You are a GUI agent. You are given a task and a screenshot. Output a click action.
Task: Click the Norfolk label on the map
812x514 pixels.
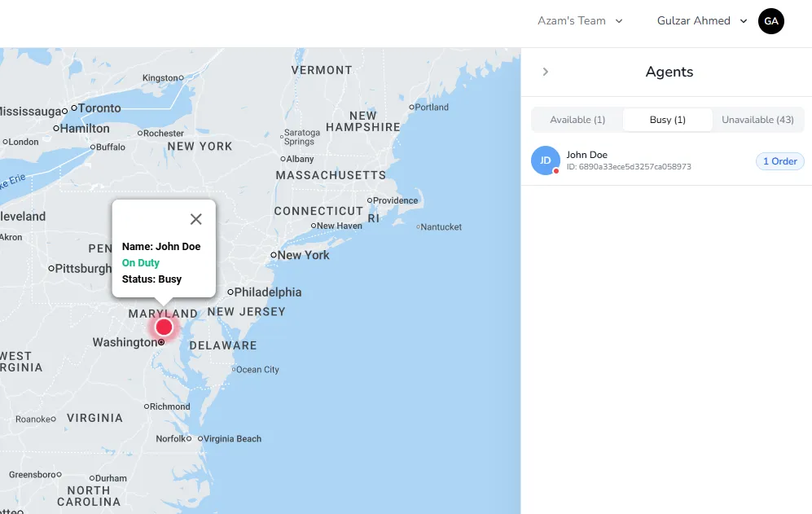(171, 439)
